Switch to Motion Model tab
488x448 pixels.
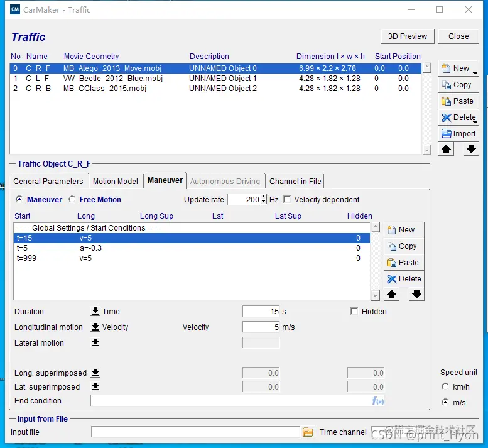coord(116,181)
